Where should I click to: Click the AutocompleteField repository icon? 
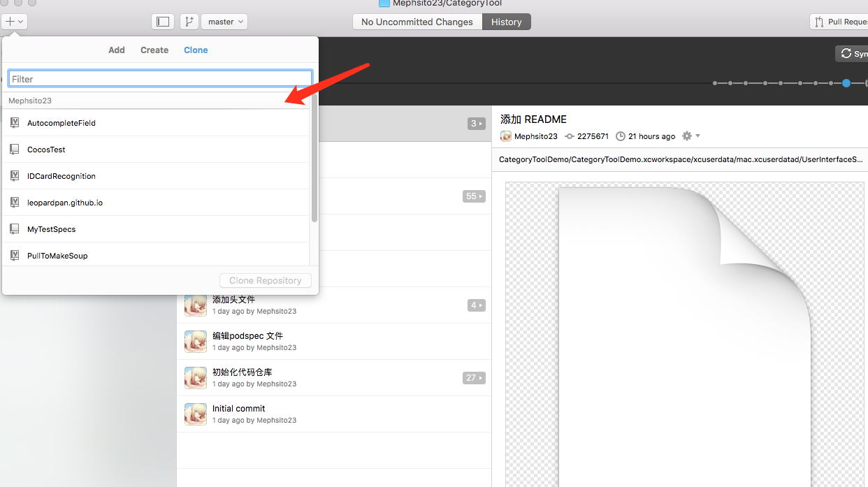[x=14, y=123]
